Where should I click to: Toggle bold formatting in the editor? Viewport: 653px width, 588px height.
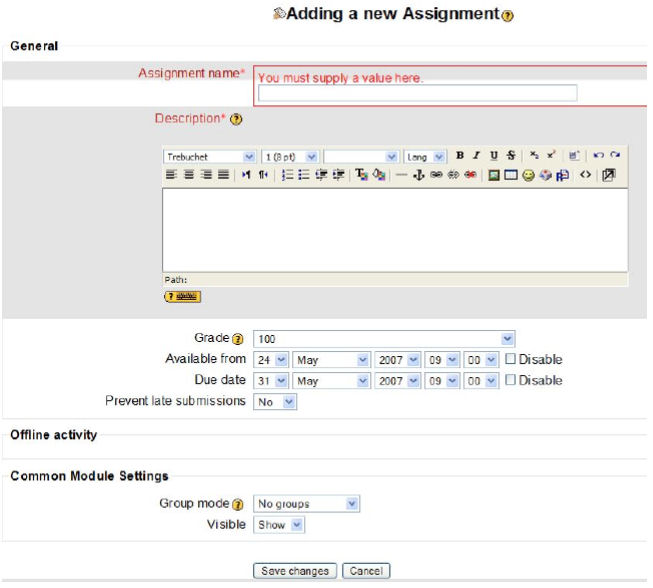(x=460, y=156)
